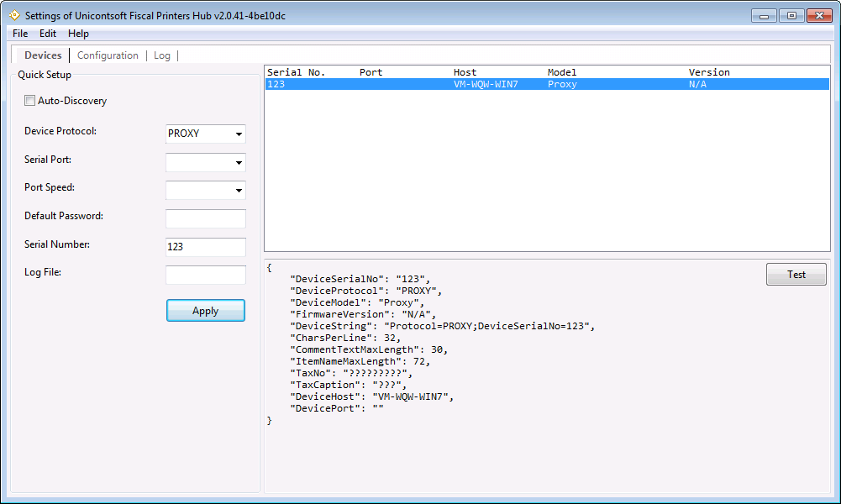Enable the Auto-Discovery checkbox

tap(30, 101)
